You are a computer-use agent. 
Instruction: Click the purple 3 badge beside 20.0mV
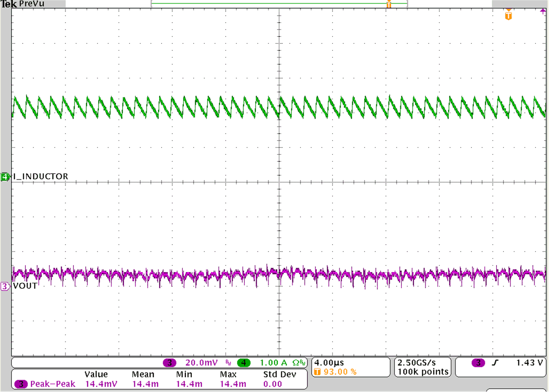(x=170, y=363)
